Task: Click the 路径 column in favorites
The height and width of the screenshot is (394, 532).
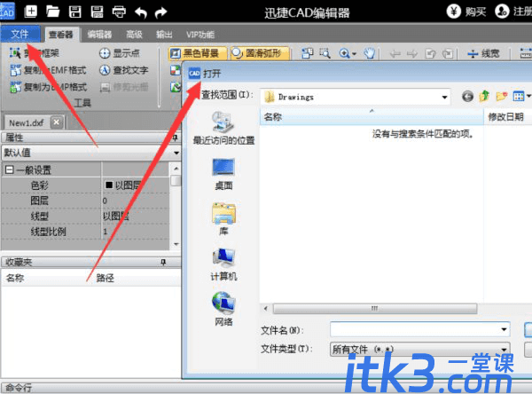Action: coord(106,278)
